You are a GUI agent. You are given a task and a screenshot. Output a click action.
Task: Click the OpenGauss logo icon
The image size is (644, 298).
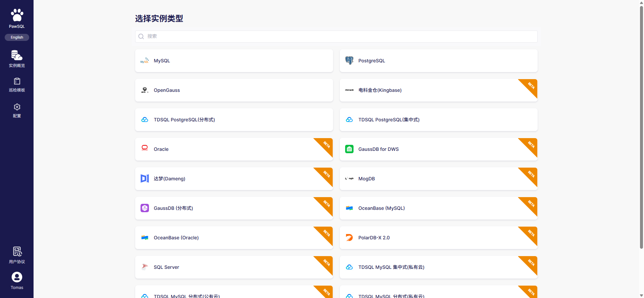coord(145,90)
